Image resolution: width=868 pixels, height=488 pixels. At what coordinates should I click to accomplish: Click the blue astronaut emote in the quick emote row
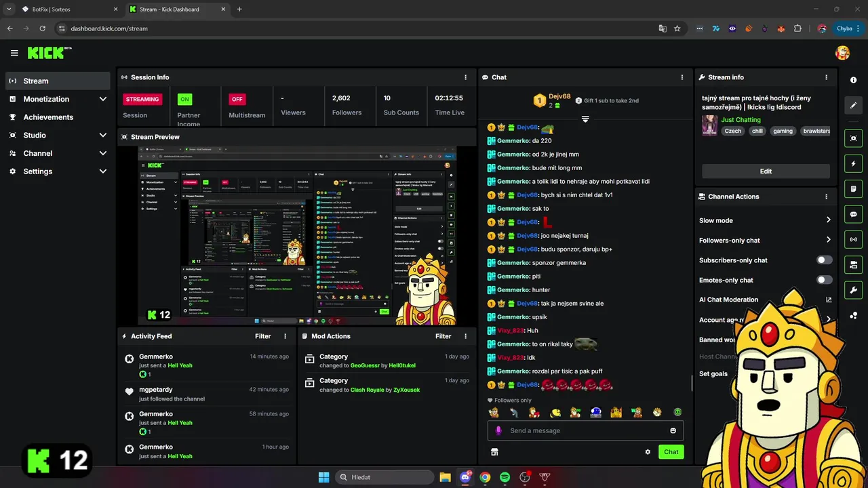coord(596,412)
